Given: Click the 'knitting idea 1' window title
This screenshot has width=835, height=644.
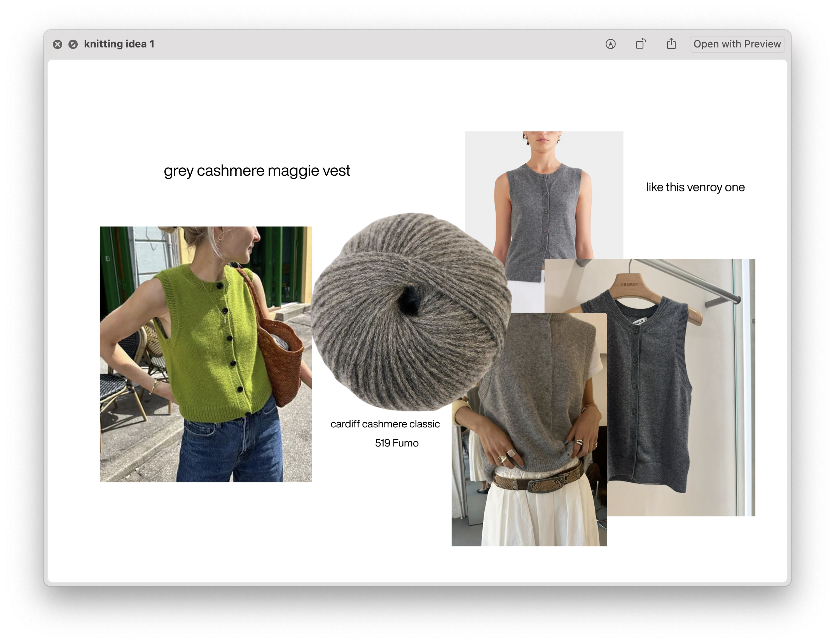Looking at the screenshot, I should coord(119,44).
